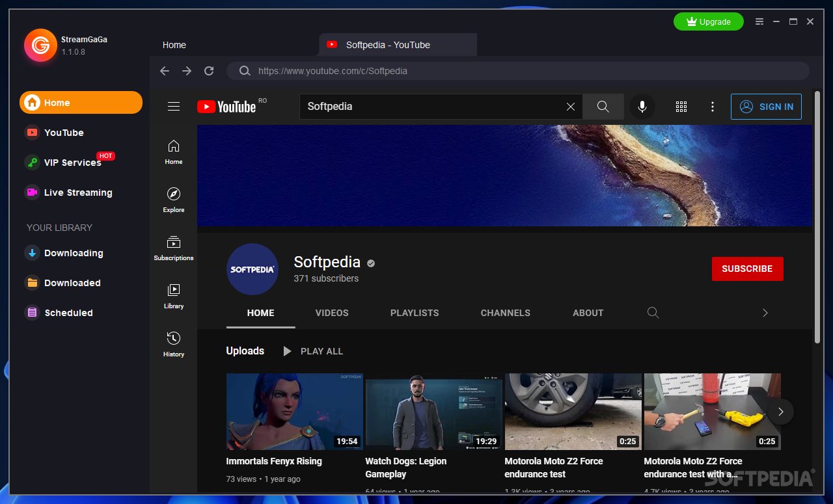Expand channel tabs with right chevron
Image resolution: width=833 pixels, height=504 pixels.
[765, 313]
